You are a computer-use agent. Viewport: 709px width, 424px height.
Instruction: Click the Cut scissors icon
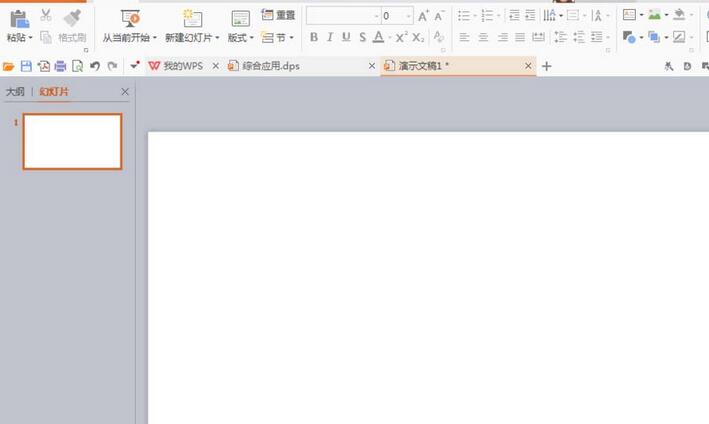tap(46, 15)
